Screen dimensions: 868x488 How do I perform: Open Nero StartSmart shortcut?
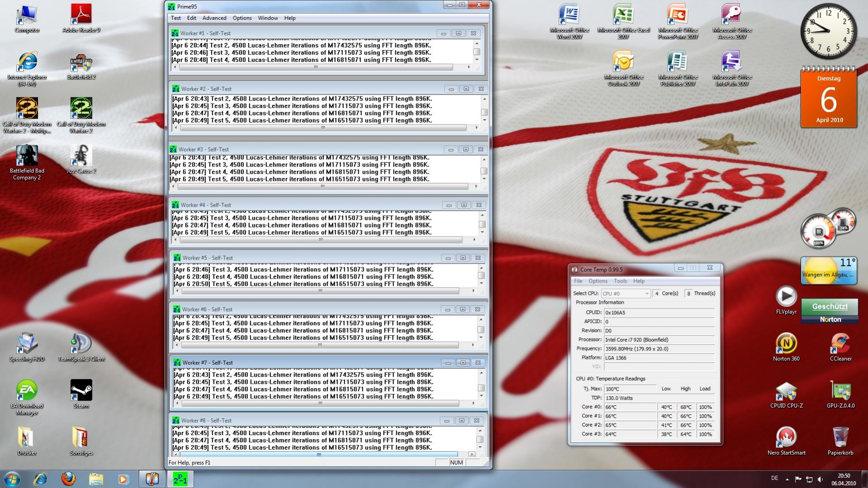786,441
